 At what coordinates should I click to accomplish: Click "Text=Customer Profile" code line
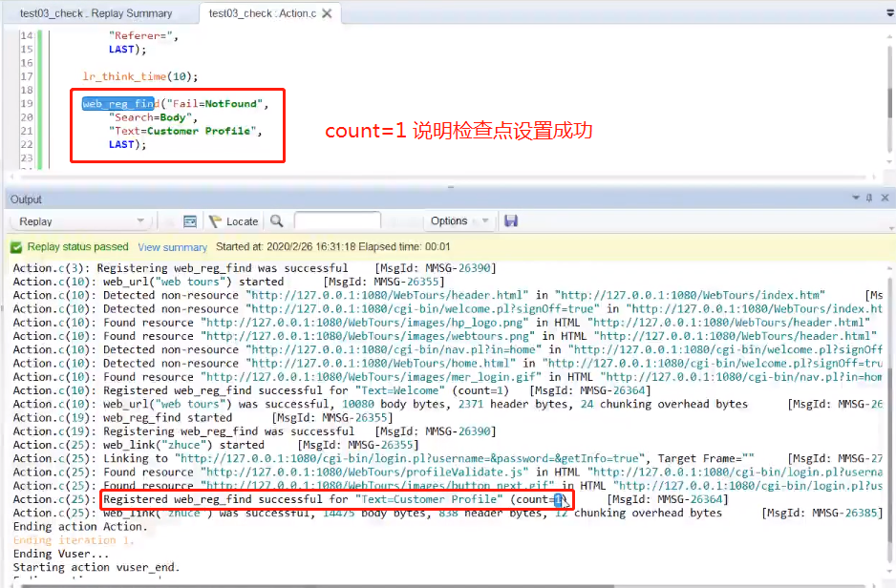pos(185,131)
